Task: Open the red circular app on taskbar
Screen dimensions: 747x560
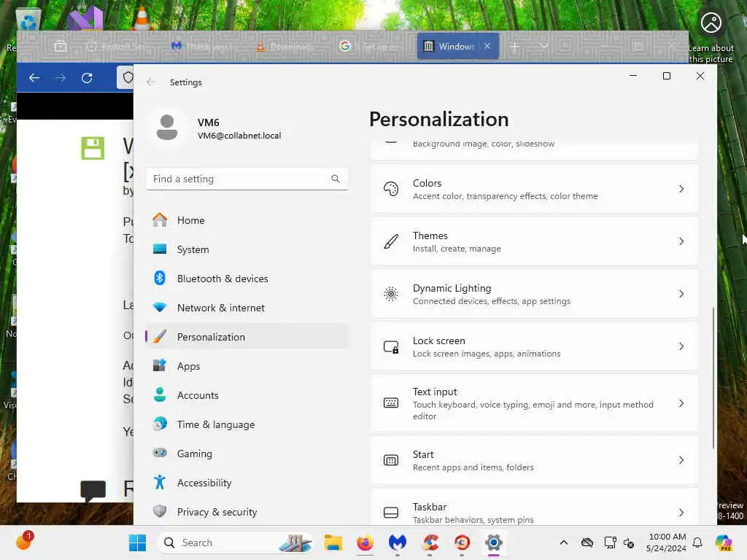Action: [x=462, y=542]
